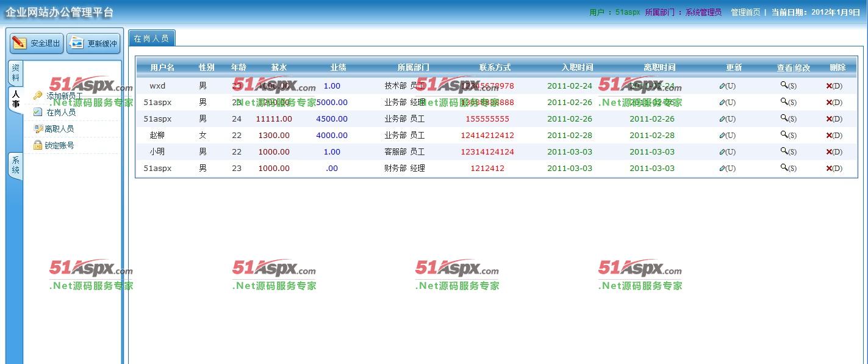The width and height of the screenshot is (868, 364).
Task: Select the 人事 side tab
Action: tap(16, 100)
